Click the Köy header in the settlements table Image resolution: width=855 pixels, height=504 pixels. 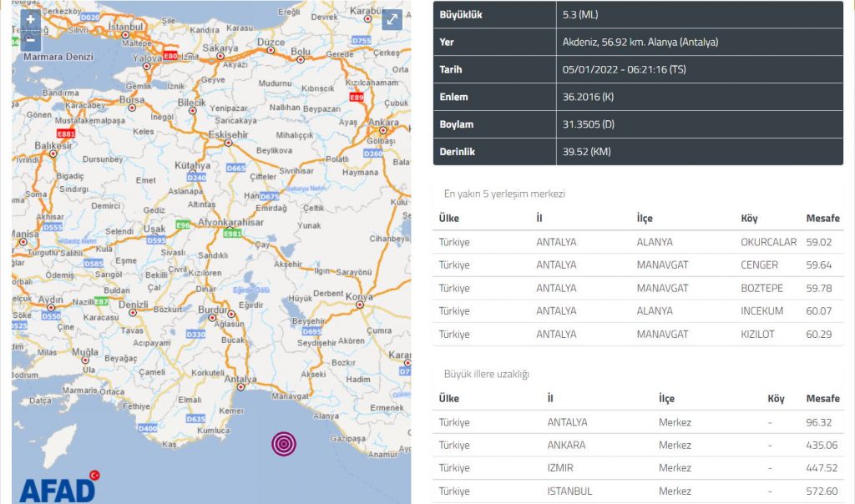749,218
